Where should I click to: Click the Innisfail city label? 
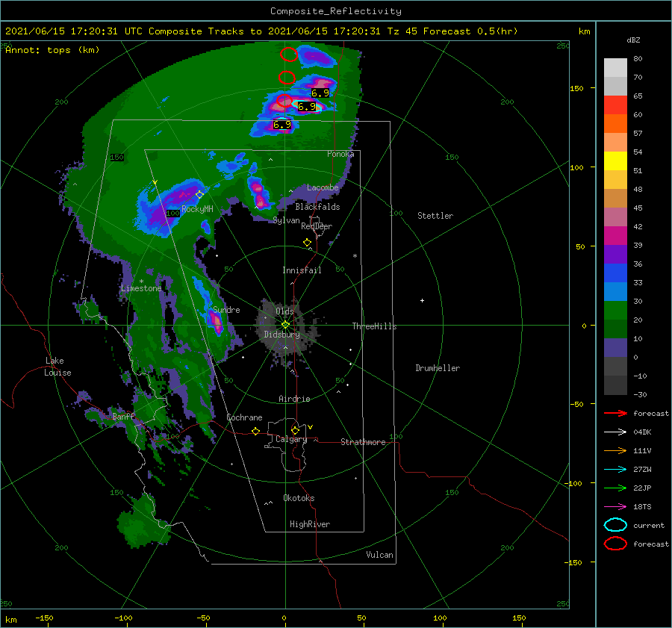pos(302,270)
